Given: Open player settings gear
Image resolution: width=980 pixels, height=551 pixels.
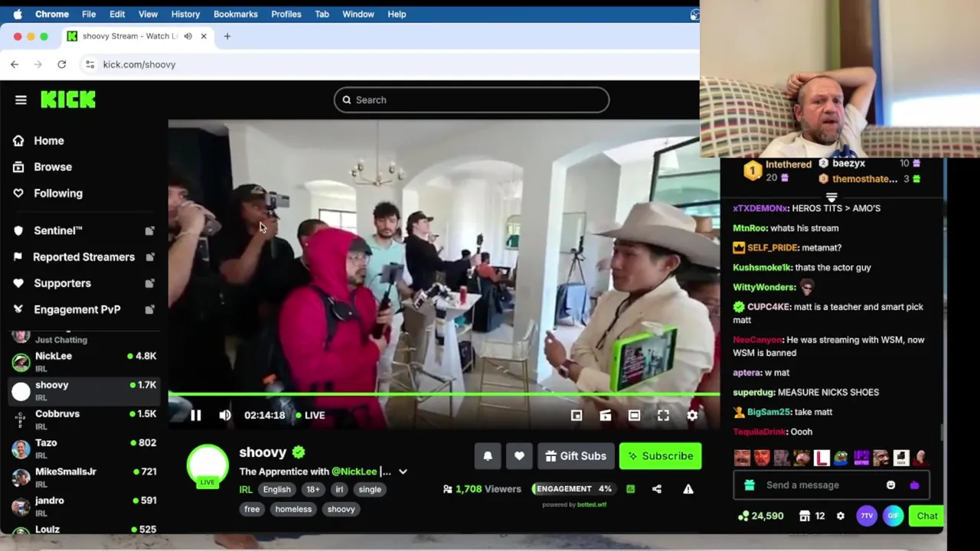Looking at the screenshot, I should click(692, 415).
